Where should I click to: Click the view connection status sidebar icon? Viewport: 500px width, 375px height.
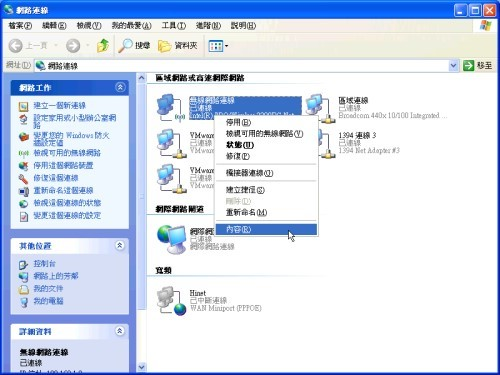pyautogui.click(x=23, y=204)
